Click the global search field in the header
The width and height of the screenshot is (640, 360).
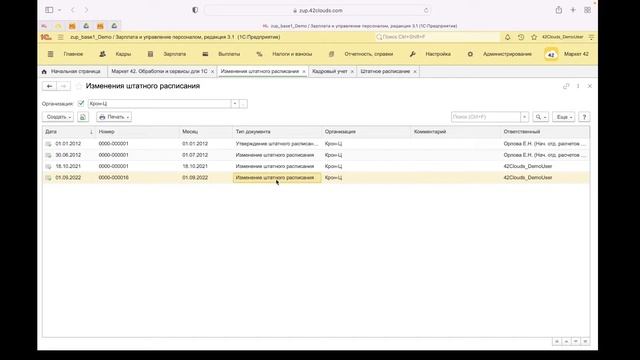coord(437,37)
